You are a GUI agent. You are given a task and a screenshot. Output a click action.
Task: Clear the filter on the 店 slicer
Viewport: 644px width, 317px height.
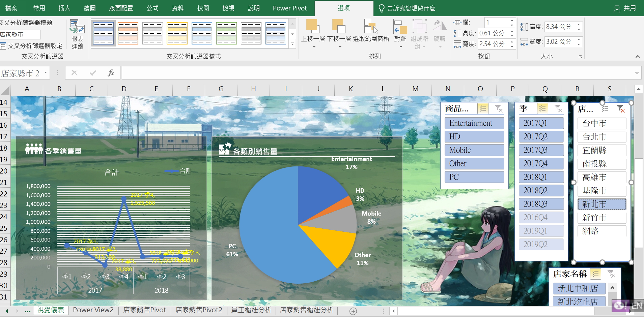click(x=621, y=109)
